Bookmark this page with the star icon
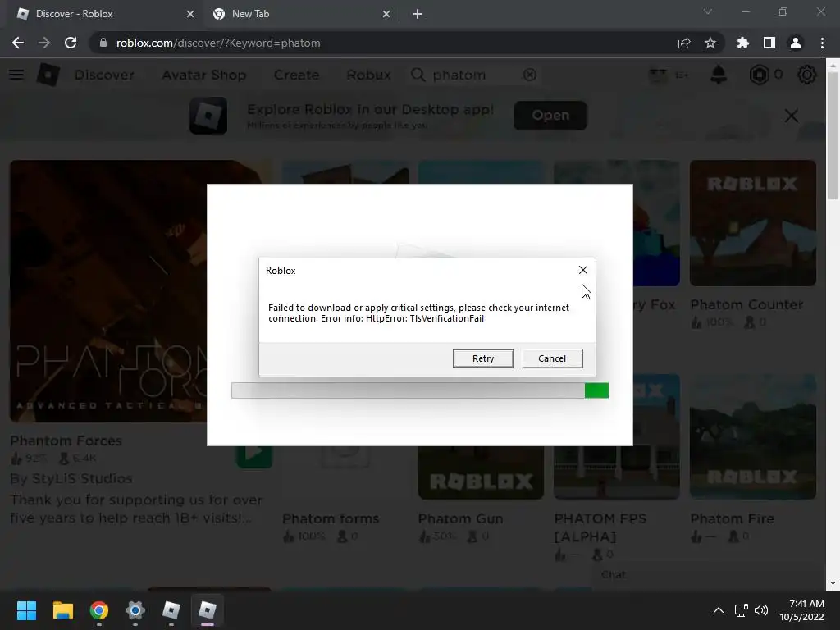 coord(710,43)
